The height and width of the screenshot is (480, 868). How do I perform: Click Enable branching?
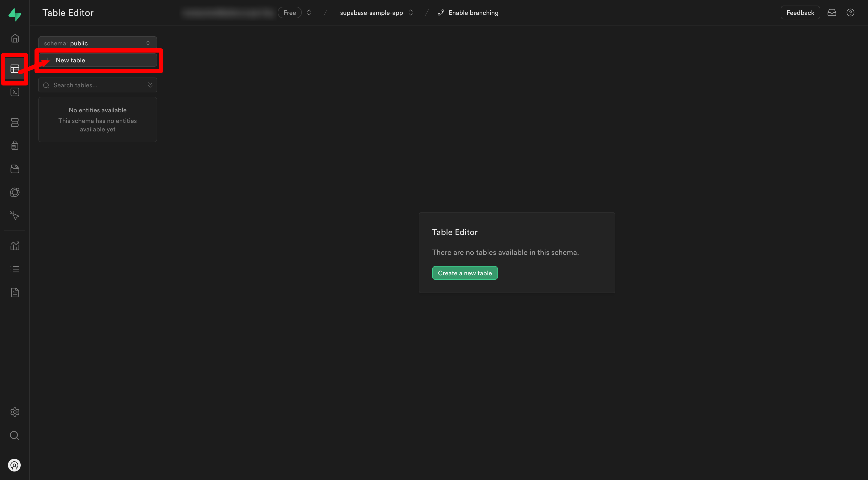coord(473,13)
